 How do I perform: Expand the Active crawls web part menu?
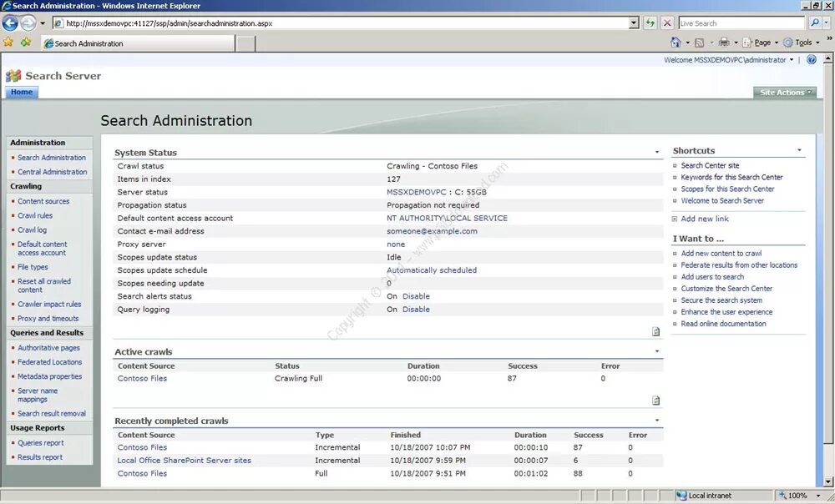click(x=656, y=351)
